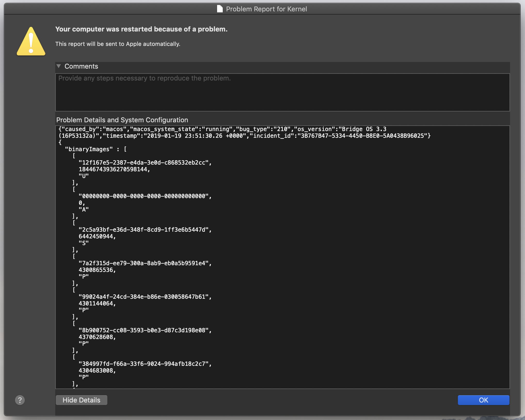Click the all-zeros UUID line
The height and width of the screenshot is (420, 525).
tap(145, 196)
